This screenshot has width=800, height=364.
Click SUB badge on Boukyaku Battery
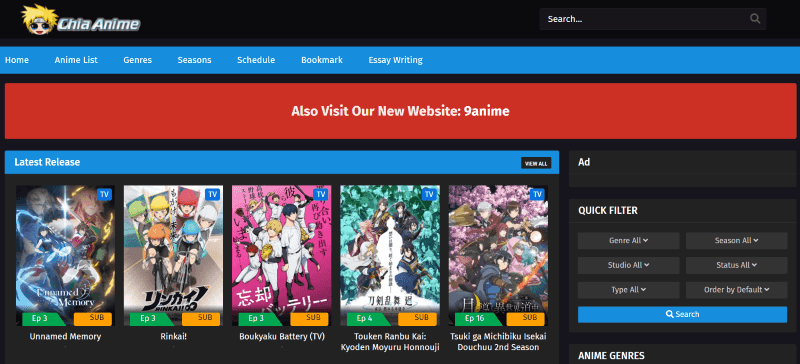click(309, 319)
